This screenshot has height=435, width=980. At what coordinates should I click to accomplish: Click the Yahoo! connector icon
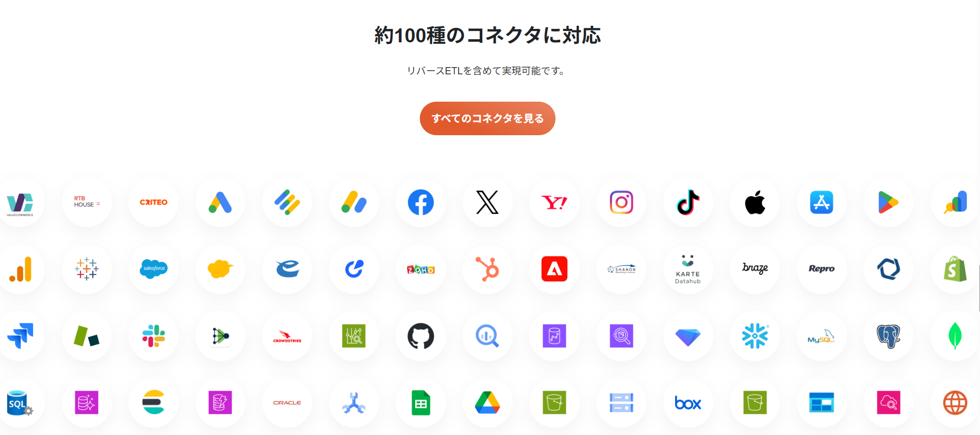(554, 202)
